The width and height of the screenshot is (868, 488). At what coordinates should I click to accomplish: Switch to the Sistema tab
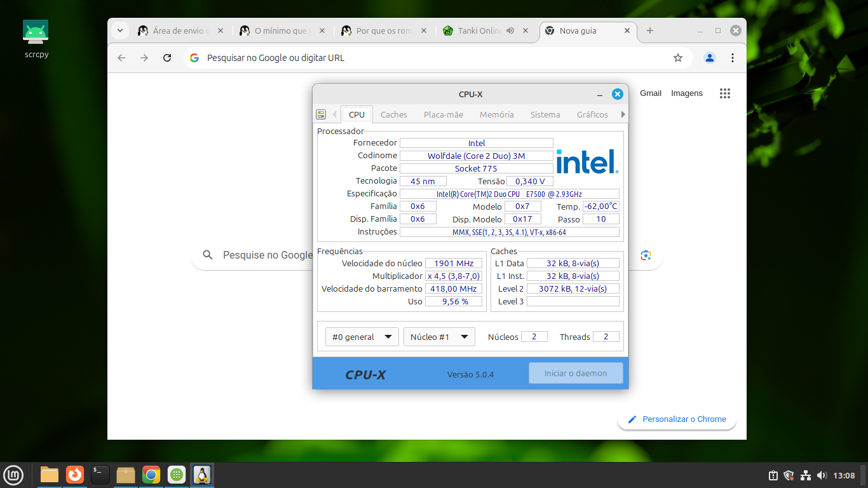pos(545,114)
